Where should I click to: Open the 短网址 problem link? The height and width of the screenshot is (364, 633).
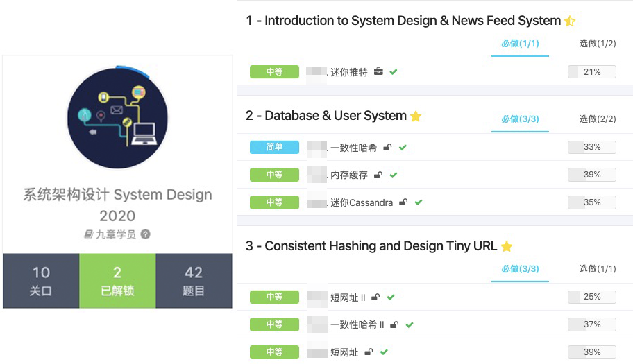[x=344, y=352]
